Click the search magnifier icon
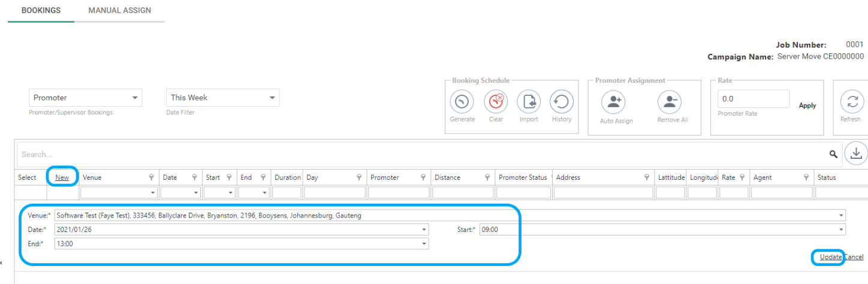This screenshot has width=868, height=284. tap(833, 154)
